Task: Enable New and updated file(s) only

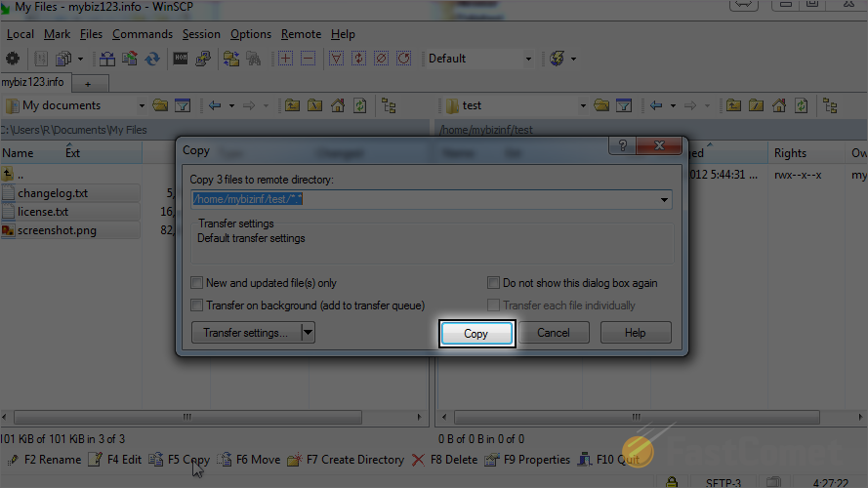Action: (196, 283)
